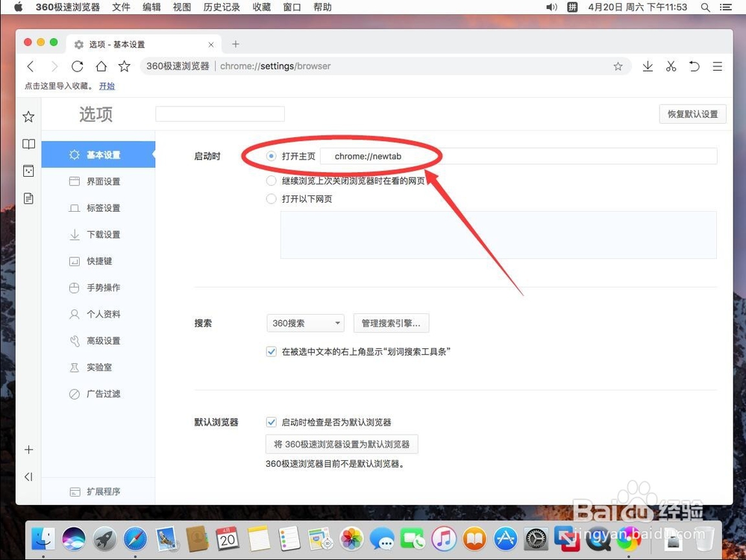Open the reading book icon in sidebar
This screenshot has width=746, height=560.
(x=28, y=144)
